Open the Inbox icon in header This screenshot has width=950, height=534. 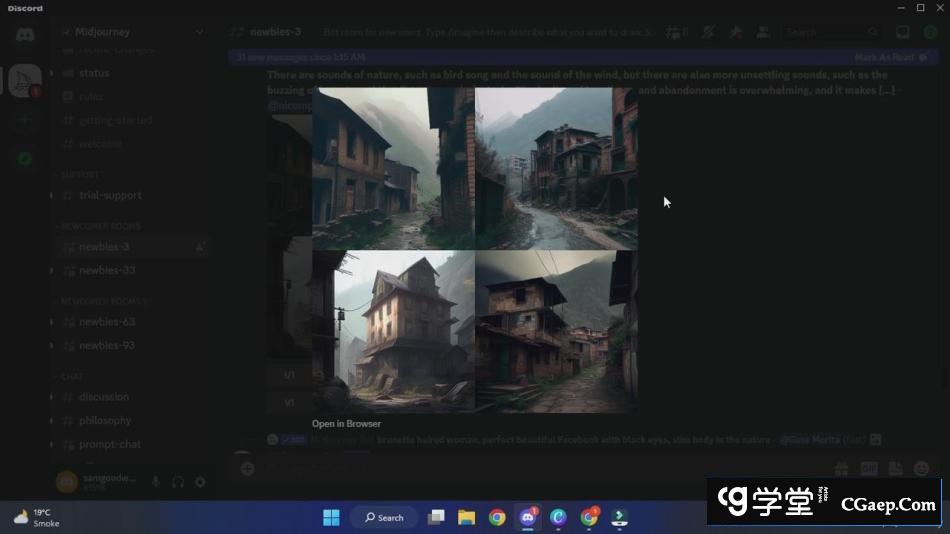(x=902, y=32)
